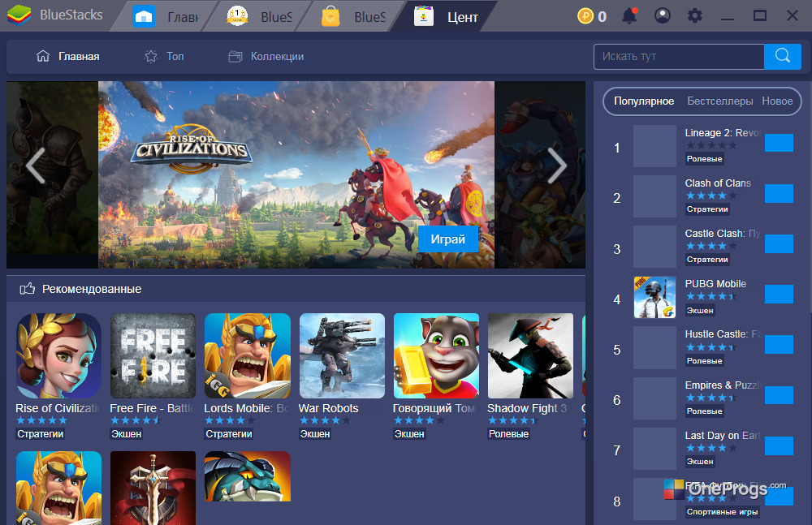
Task: Open Lineage 2: Revolution in the ranking
Action: click(x=722, y=133)
